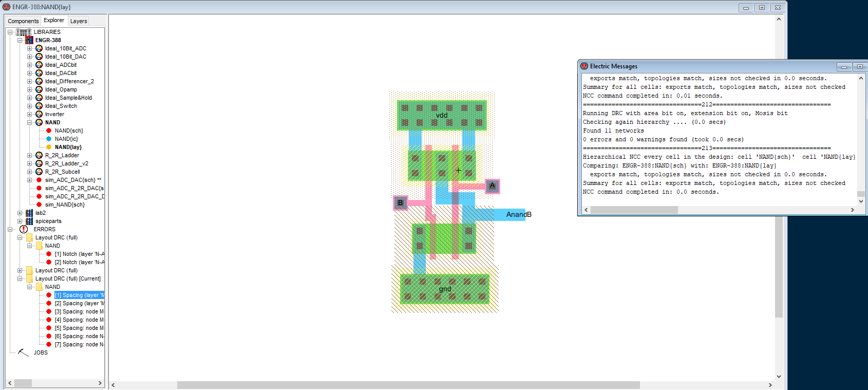Click the LIBRARIES root icon

(x=24, y=32)
